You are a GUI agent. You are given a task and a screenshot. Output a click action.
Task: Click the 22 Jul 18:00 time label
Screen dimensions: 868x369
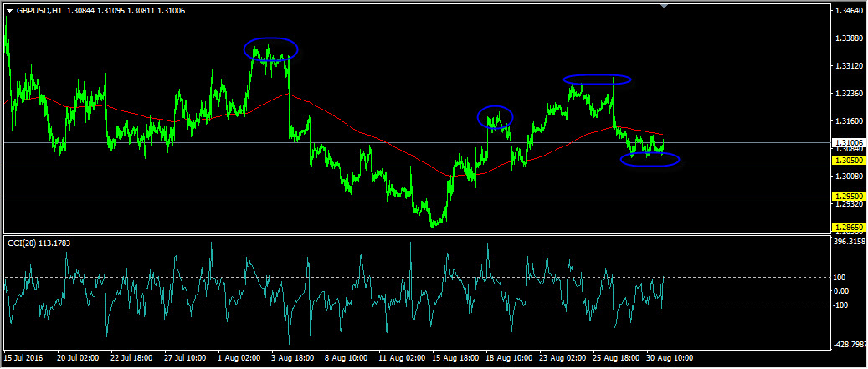tap(131, 358)
